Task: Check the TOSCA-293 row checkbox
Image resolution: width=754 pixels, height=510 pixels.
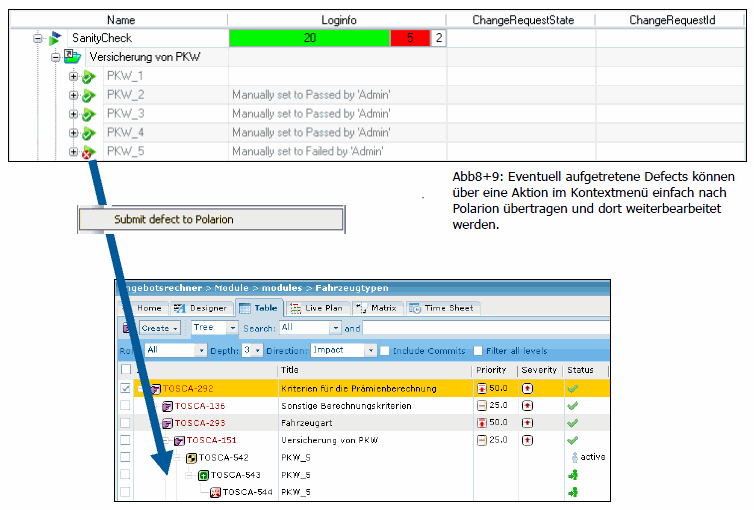Action: pyautogui.click(x=126, y=423)
